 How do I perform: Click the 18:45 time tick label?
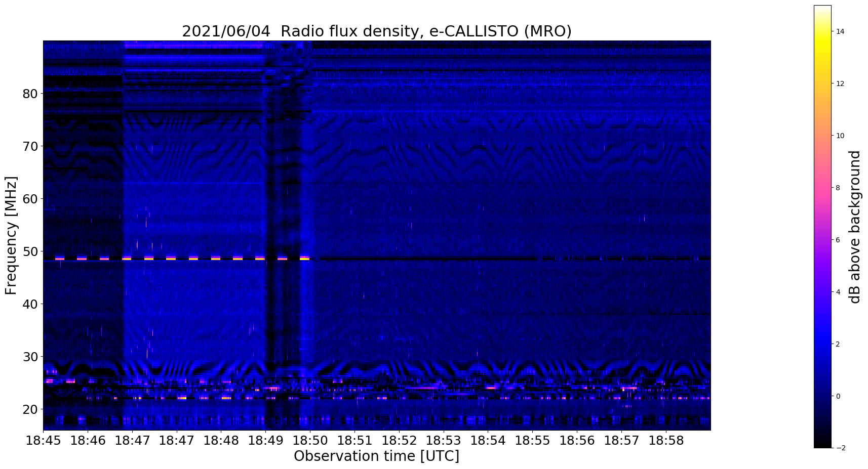[x=43, y=441]
